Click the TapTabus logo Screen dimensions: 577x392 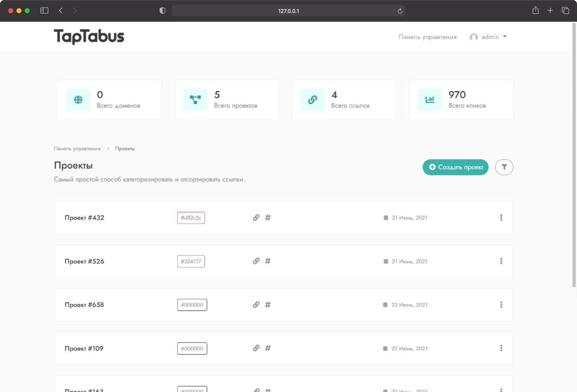coord(89,37)
